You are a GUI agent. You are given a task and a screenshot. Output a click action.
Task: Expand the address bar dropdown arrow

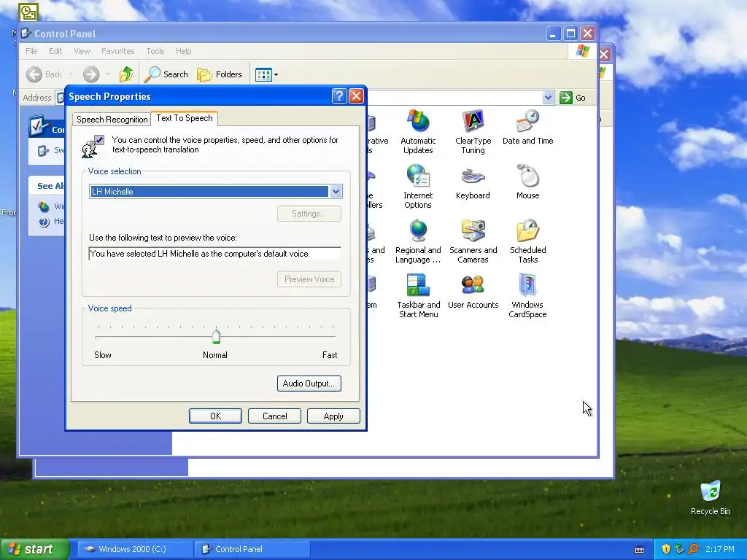548,98
